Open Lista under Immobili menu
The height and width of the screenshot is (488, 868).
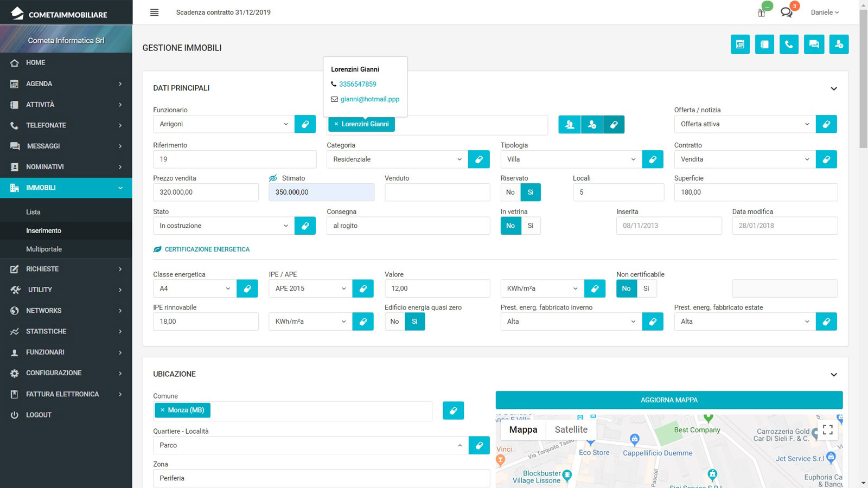coord(33,212)
